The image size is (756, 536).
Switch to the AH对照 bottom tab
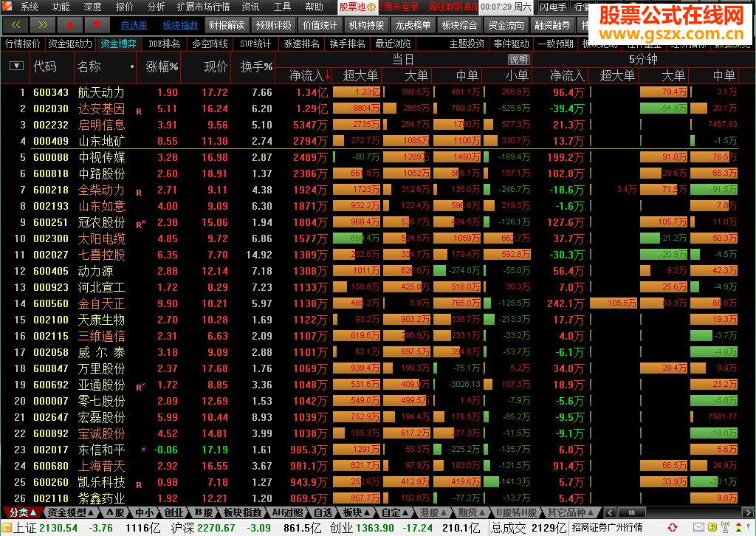coord(288,512)
